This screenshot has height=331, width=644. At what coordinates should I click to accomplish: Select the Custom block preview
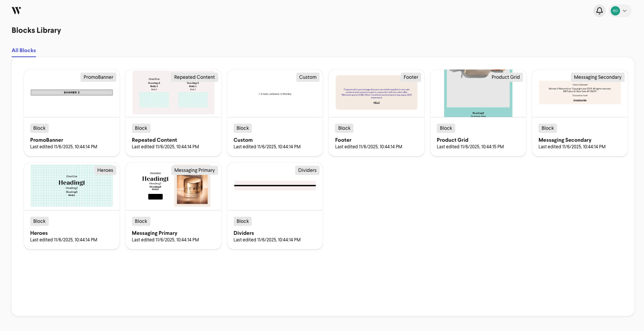pos(275,93)
